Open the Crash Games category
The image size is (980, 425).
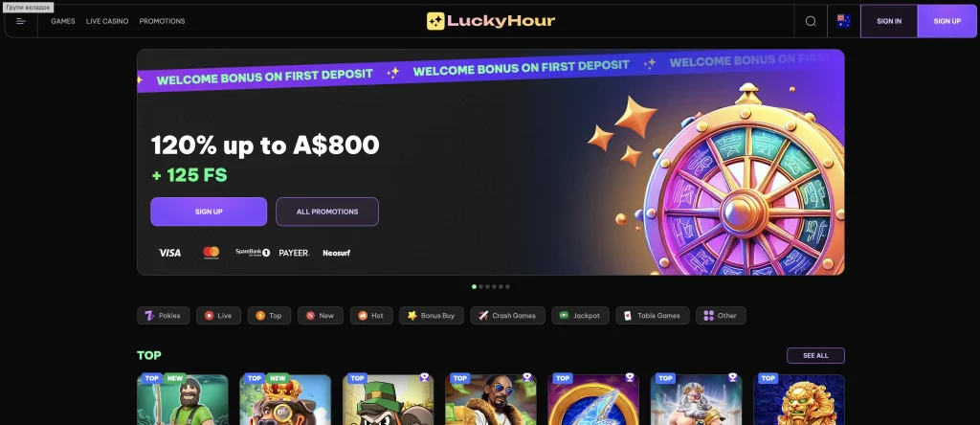(507, 316)
